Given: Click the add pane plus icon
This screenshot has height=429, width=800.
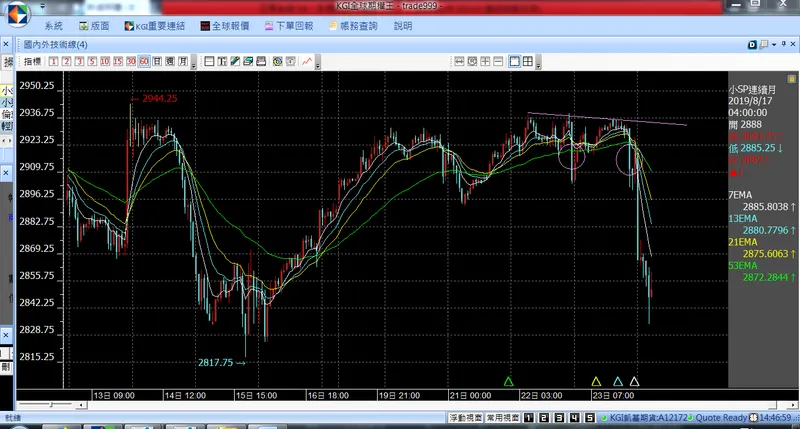Looking at the screenshot, I should [485, 62].
